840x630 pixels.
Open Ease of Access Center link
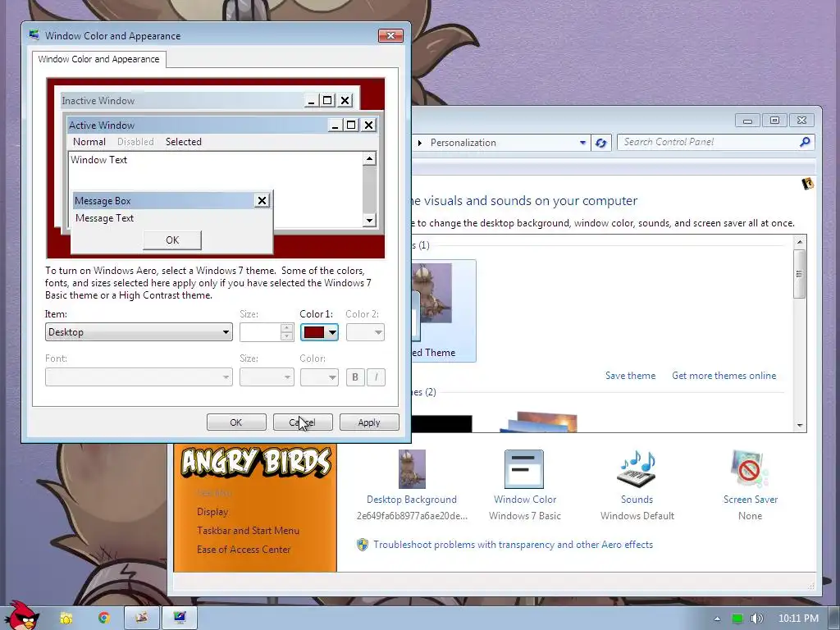243,549
